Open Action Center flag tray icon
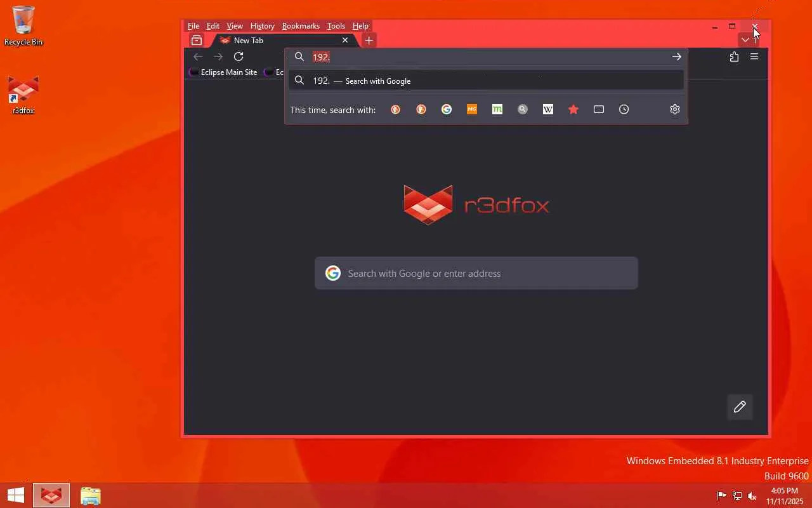The width and height of the screenshot is (812, 508). click(722, 496)
